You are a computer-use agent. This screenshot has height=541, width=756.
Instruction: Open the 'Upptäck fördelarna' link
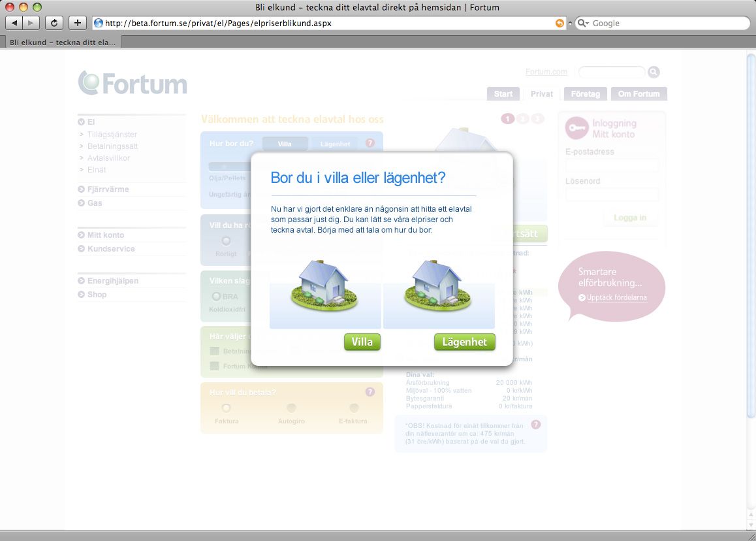pos(616,298)
